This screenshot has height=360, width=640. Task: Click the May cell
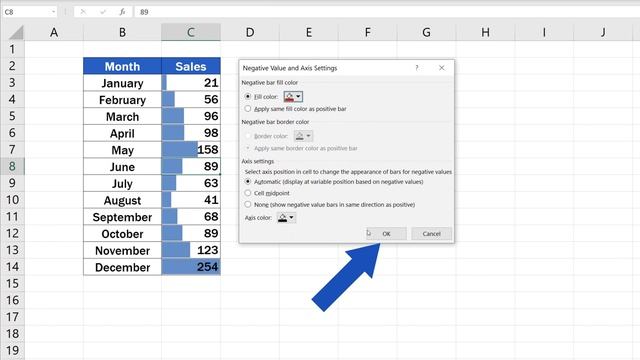pos(122,150)
